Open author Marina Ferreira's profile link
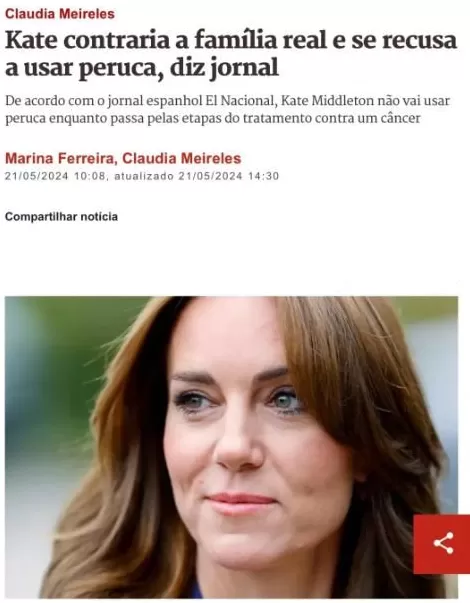 click(59, 158)
